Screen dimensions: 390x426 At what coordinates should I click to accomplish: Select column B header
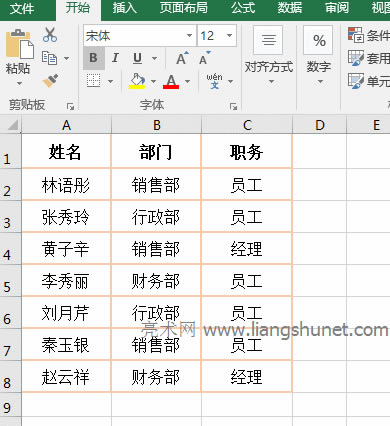pos(157,125)
